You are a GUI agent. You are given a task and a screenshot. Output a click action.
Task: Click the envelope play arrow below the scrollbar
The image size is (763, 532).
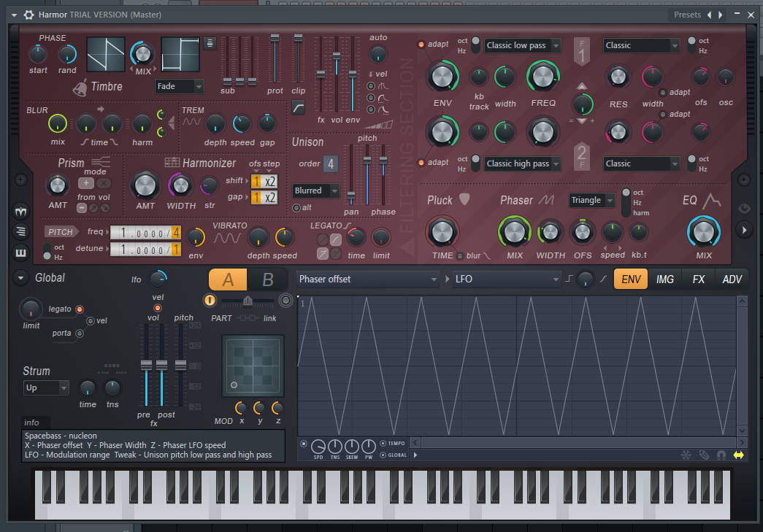[x=415, y=455]
